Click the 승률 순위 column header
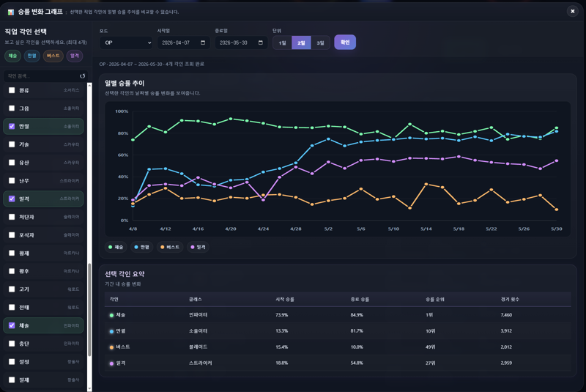 [x=435, y=300]
